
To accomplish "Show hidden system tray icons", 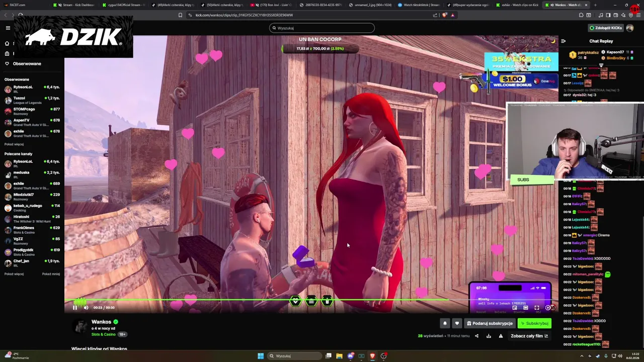I will pos(582,356).
